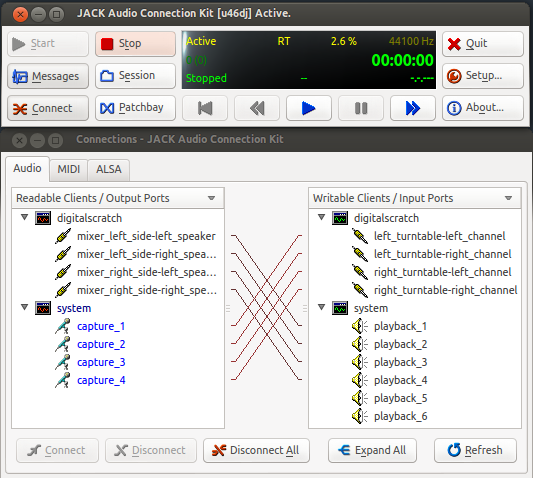This screenshot has width=533, height=478.
Task: Click the fast-forward transport icon
Action: click(x=413, y=108)
